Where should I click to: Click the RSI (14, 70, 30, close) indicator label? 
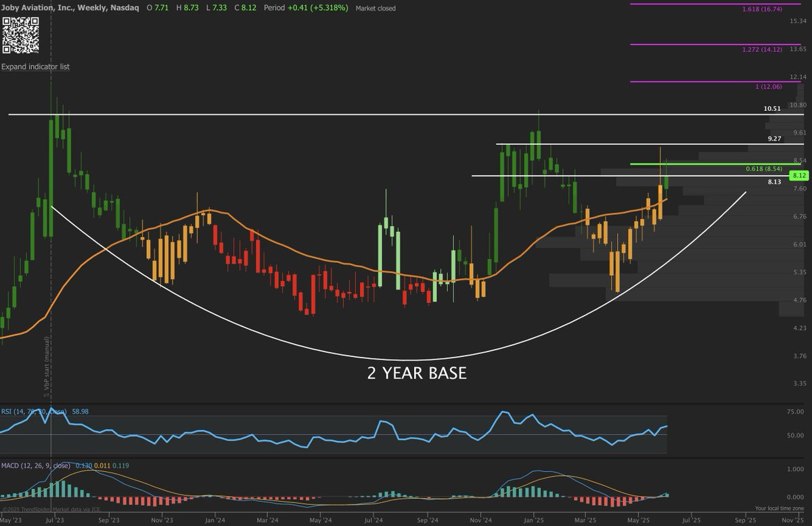click(x=35, y=410)
